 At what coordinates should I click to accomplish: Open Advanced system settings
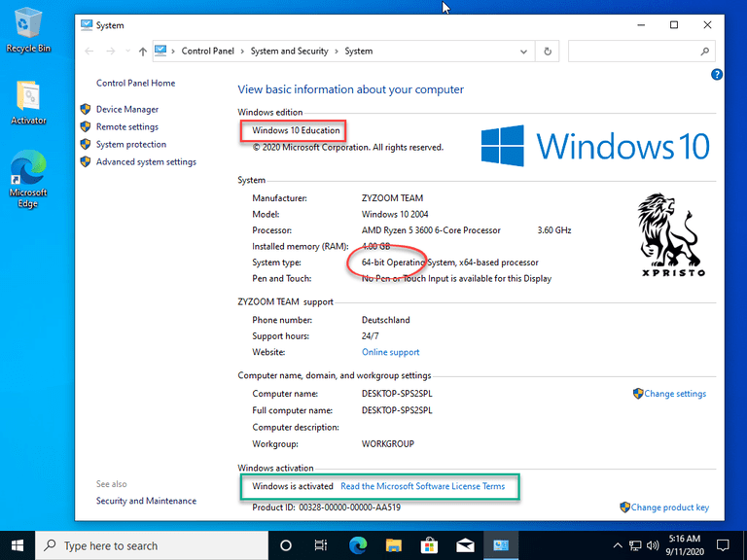pyautogui.click(x=146, y=162)
